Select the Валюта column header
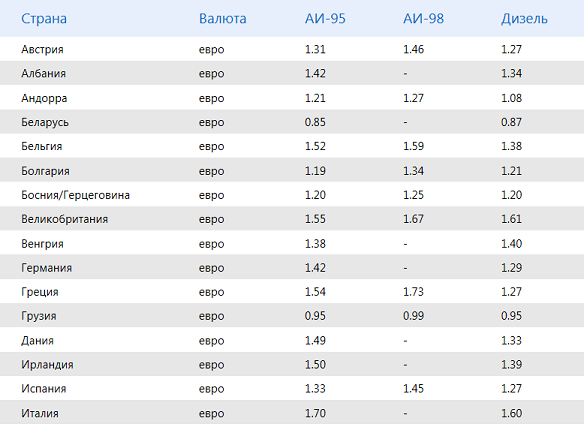The image size is (584, 430). pos(222,19)
